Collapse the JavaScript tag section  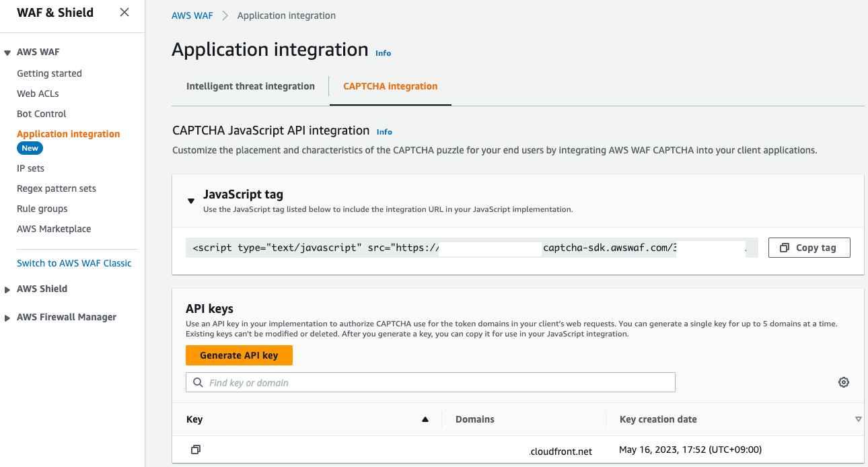191,201
